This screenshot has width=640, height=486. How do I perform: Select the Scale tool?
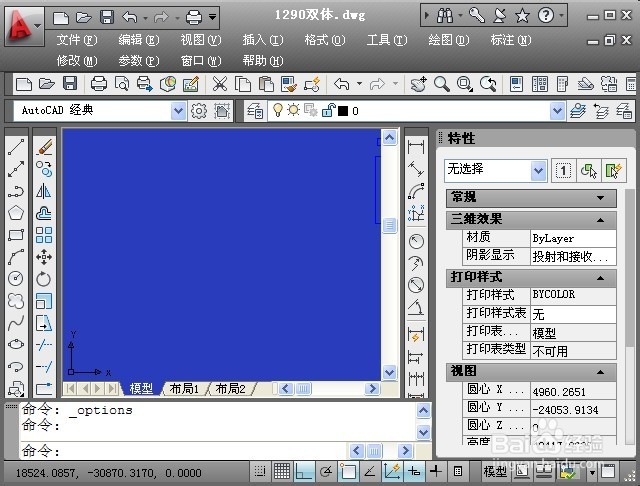pyautogui.click(x=44, y=301)
